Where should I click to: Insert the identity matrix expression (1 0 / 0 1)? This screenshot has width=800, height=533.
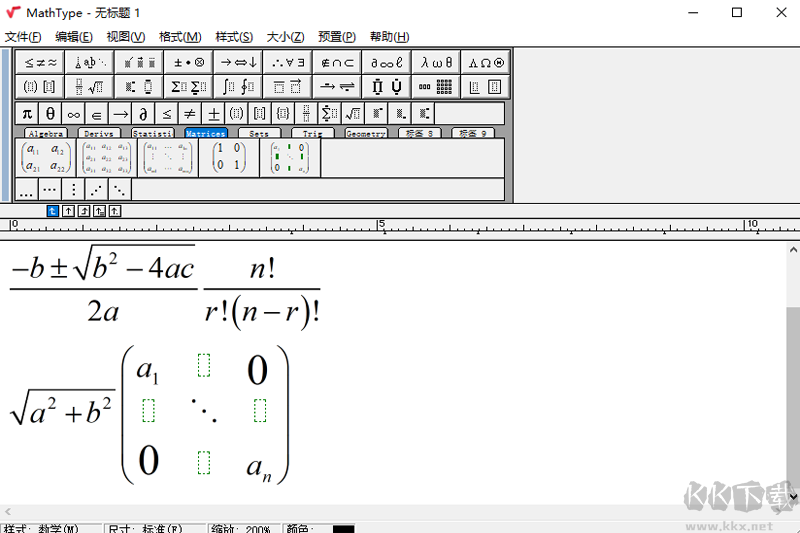coord(229,158)
